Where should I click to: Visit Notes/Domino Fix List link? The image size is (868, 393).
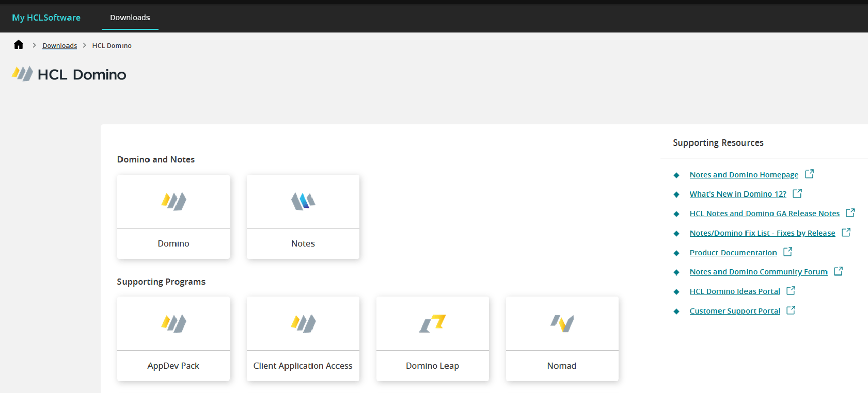[762, 233]
